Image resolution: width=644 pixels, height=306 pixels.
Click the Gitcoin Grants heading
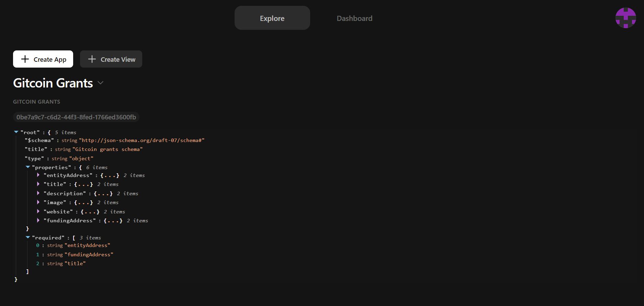pyautogui.click(x=53, y=83)
